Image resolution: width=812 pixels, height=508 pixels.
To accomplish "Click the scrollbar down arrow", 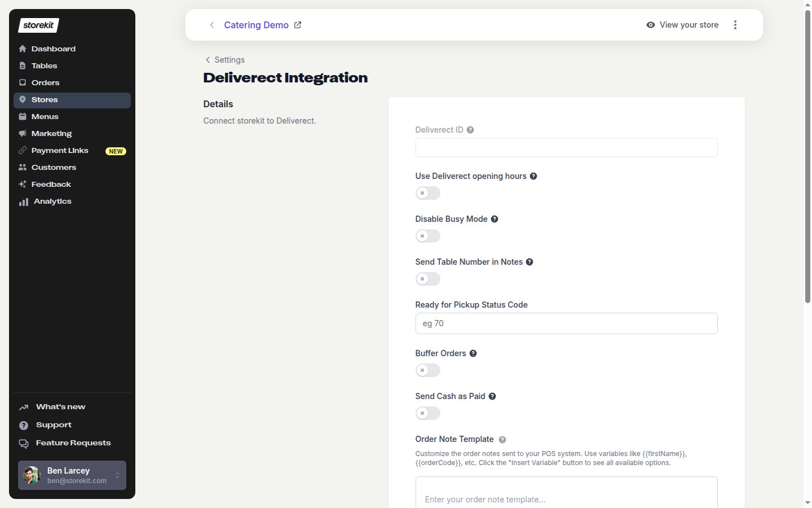I will [807, 502].
